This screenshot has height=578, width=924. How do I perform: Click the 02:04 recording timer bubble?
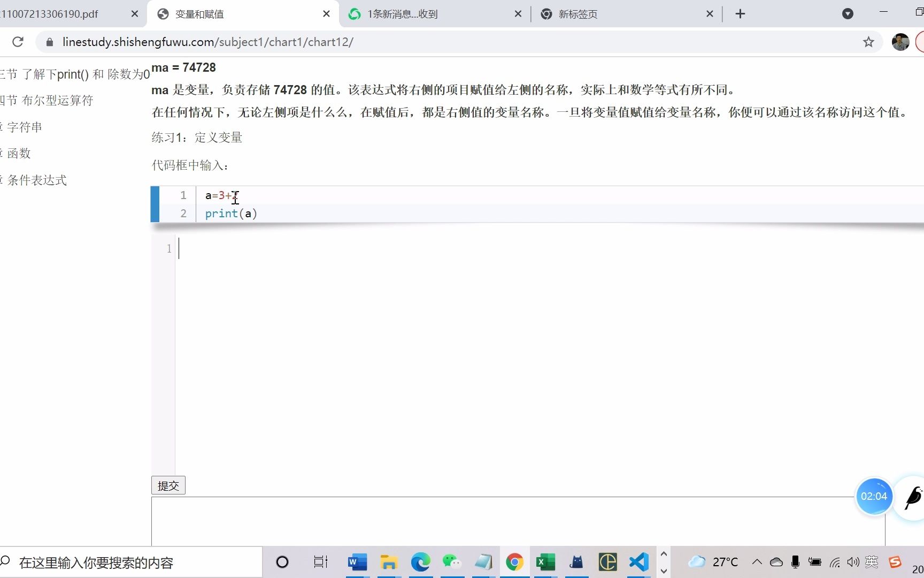point(874,497)
